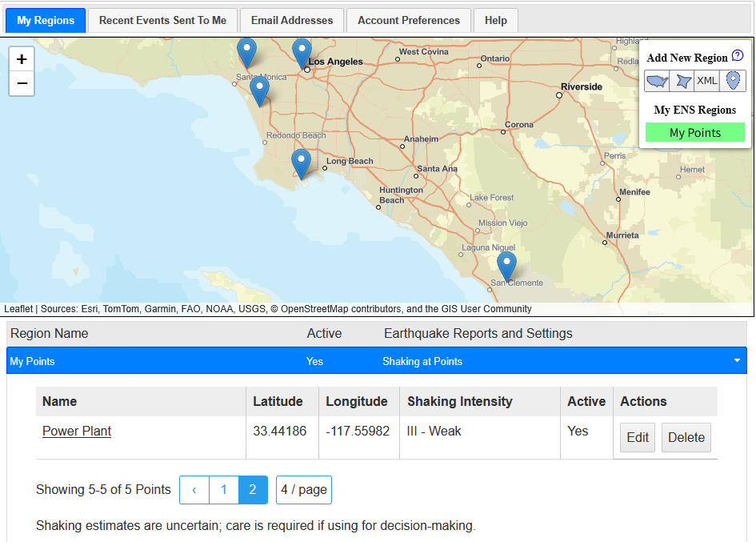Click longitude value -117.55982

coord(358,431)
